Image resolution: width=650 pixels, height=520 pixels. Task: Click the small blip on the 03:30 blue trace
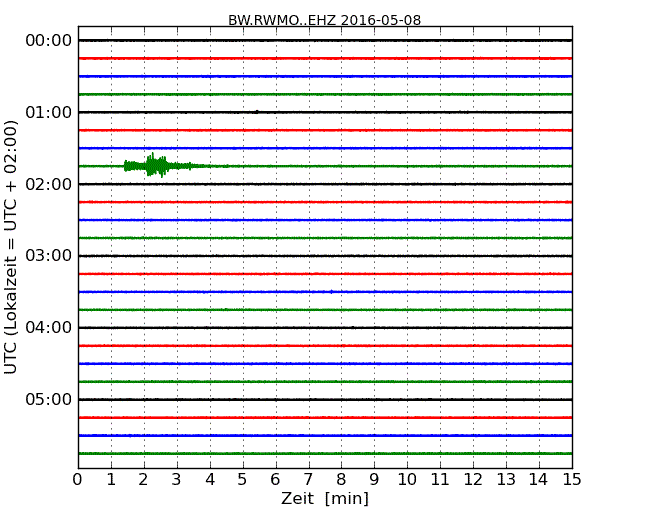331,292
